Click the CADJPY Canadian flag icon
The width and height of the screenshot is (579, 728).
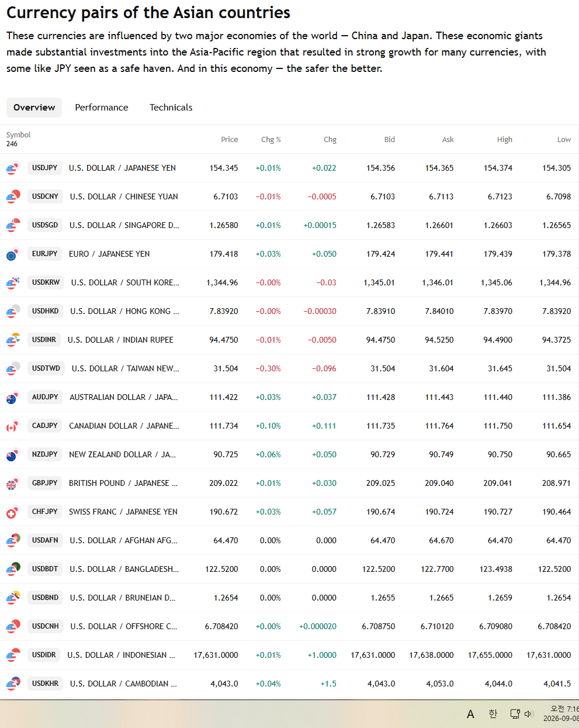(x=13, y=426)
